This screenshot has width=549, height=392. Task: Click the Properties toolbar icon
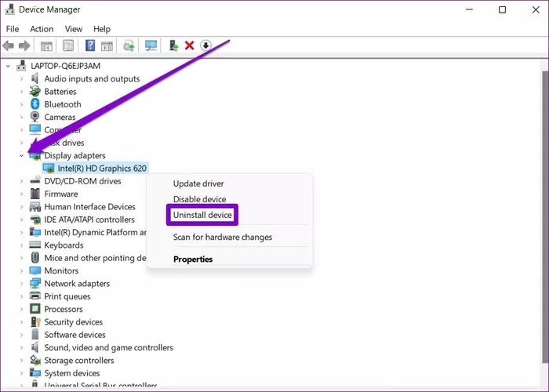(68, 45)
